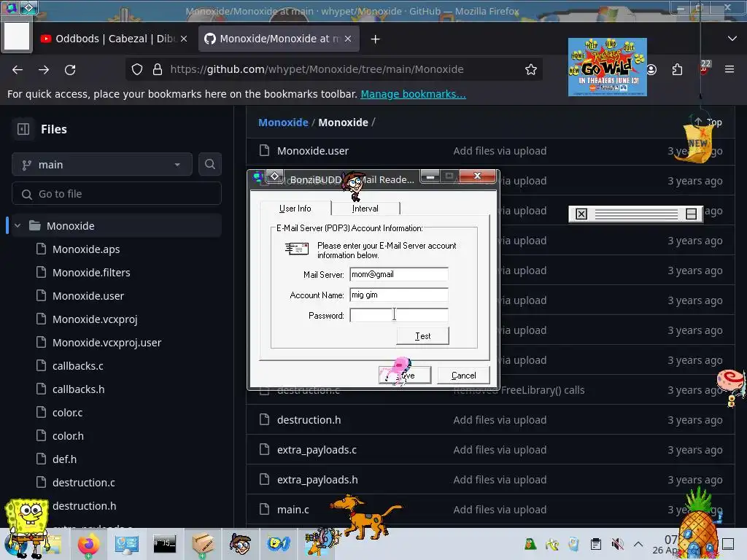Focus the Go to file field
This screenshot has height=560, width=747.
[117, 194]
